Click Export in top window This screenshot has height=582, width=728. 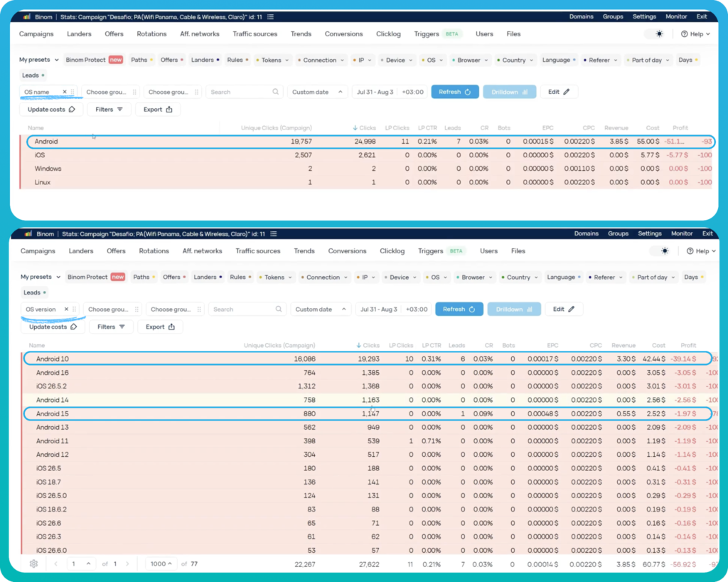tap(158, 110)
